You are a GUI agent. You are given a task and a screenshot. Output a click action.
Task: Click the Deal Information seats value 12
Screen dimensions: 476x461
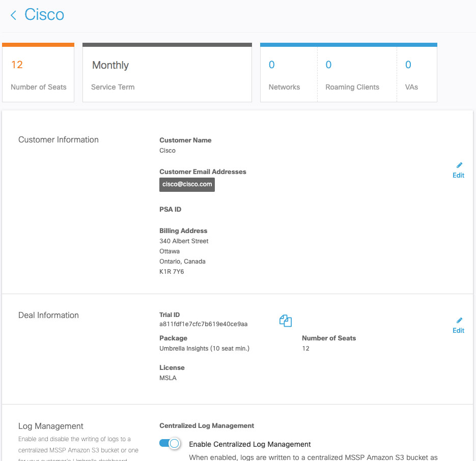(305, 349)
